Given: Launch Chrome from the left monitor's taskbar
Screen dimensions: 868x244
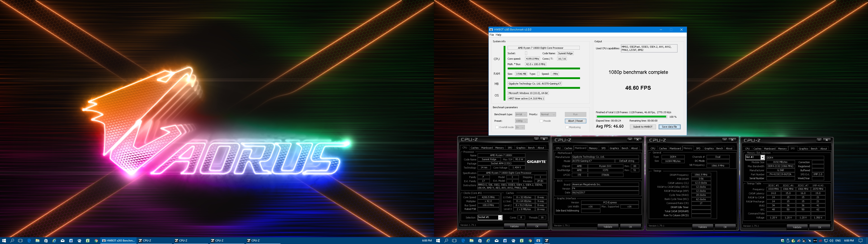Looking at the screenshot, I should tap(96, 241).
